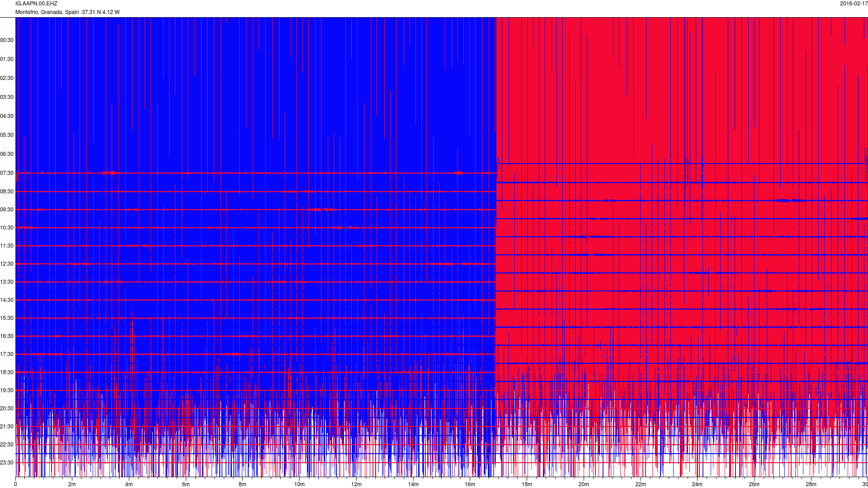The height and width of the screenshot is (488, 868).
Task: Click the station code IG.AAPN.00.EHZ
Action: coord(36,4)
